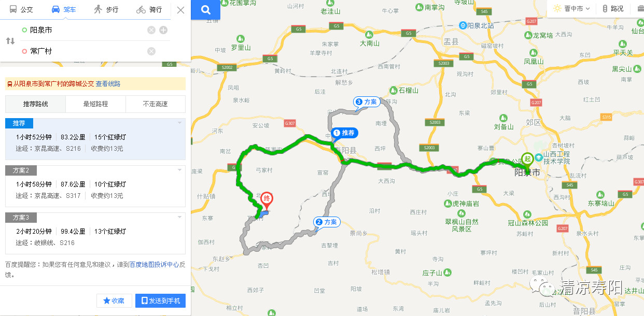Select 骑行 cycling mode
The width and height of the screenshot is (644, 316).
tap(149, 9)
